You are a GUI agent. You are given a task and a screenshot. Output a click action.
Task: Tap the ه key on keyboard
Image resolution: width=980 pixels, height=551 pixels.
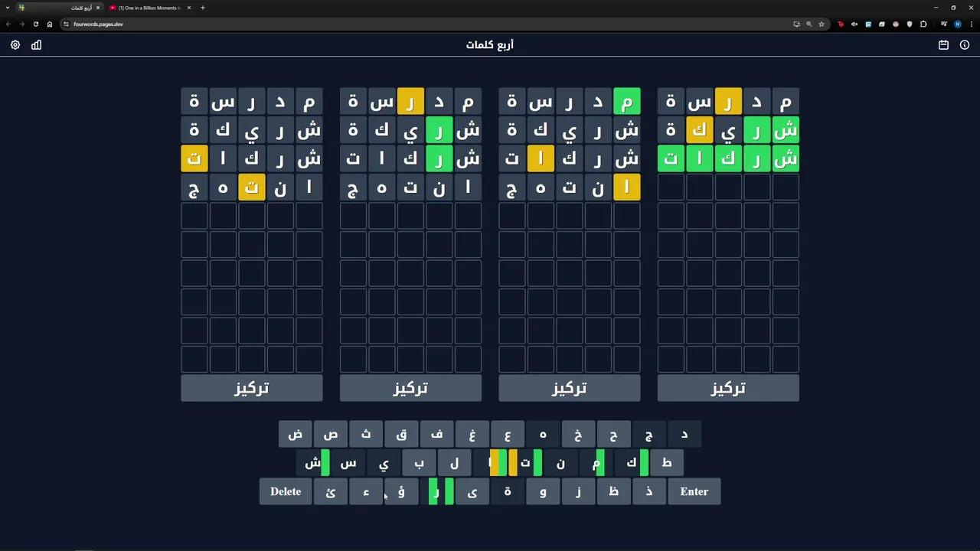coord(543,434)
